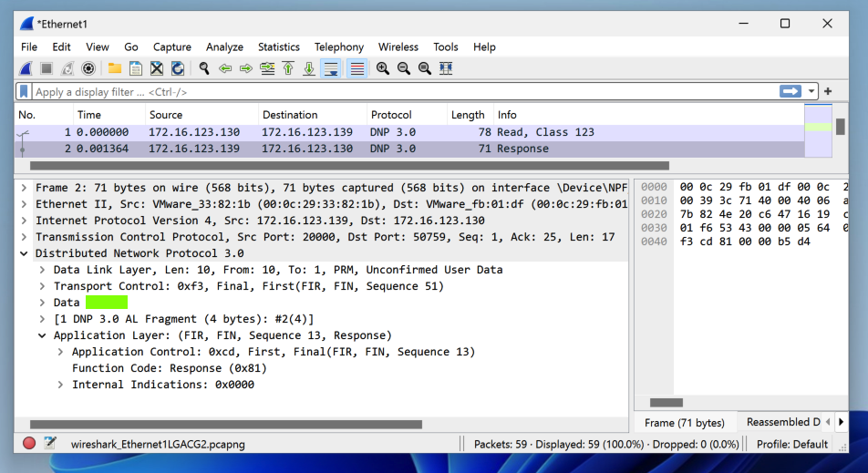The width and height of the screenshot is (868, 473).
Task: Toggle auto-scroll during live capture
Action: [330, 68]
